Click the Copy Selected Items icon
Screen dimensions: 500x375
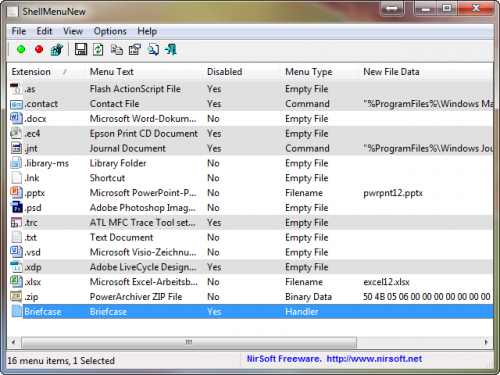pos(116,50)
